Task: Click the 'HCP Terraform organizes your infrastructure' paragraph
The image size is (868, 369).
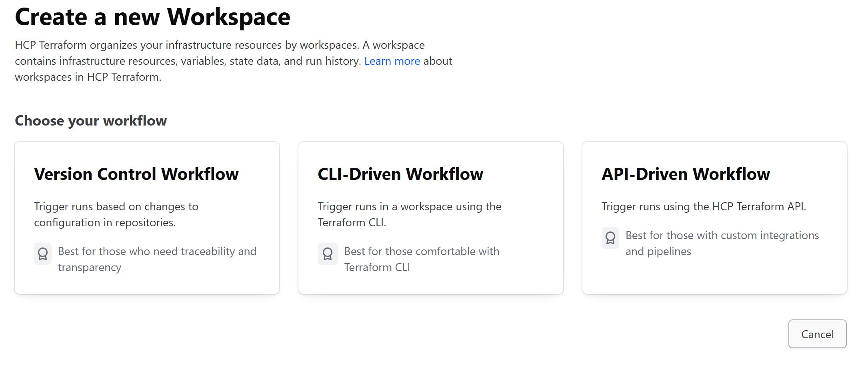Action: pyautogui.click(x=234, y=61)
